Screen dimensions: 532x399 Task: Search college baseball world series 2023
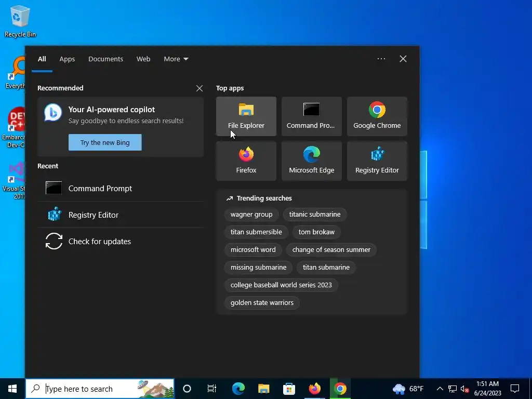pyautogui.click(x=281, y=285)
